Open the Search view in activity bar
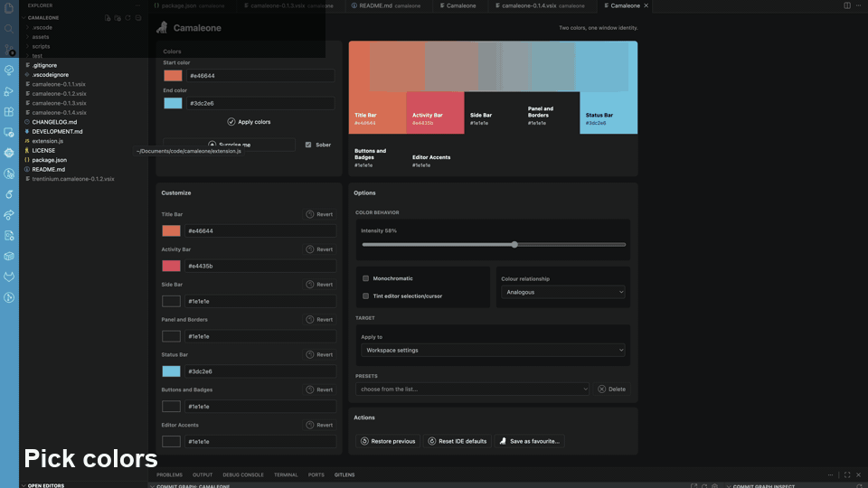Image resolution: width=868 pixels, height=488 pixels. point(9,29)
